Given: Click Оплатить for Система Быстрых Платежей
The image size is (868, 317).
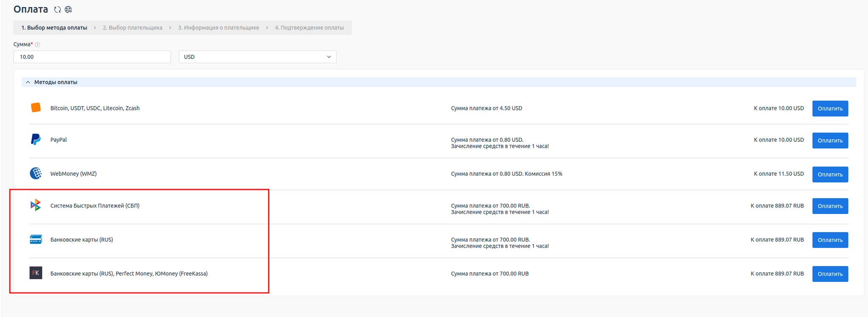Looking at the screenshot, I should click(830, 206).
